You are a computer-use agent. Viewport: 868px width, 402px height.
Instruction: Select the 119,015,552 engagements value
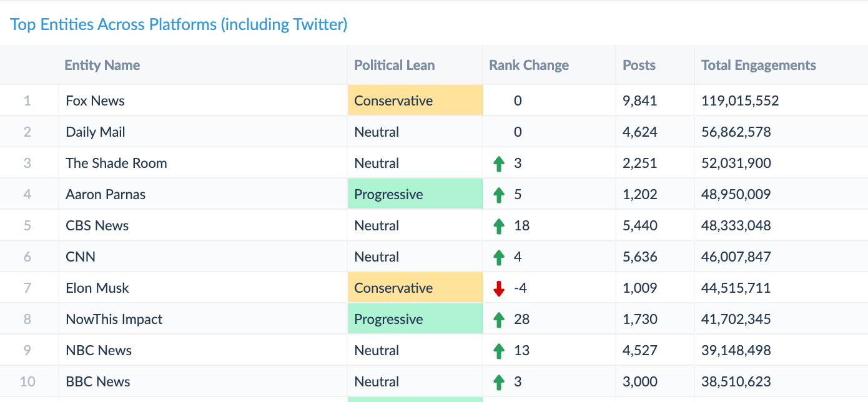(740, 100)
